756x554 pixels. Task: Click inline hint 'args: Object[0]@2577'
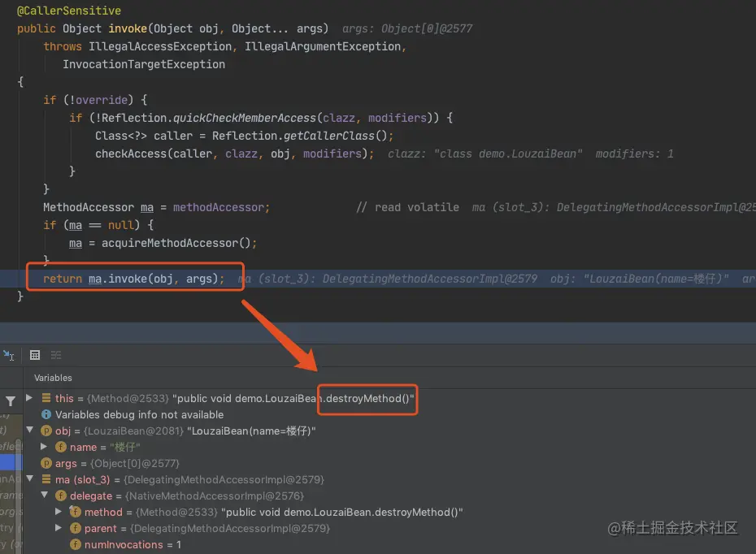point(407,28)
